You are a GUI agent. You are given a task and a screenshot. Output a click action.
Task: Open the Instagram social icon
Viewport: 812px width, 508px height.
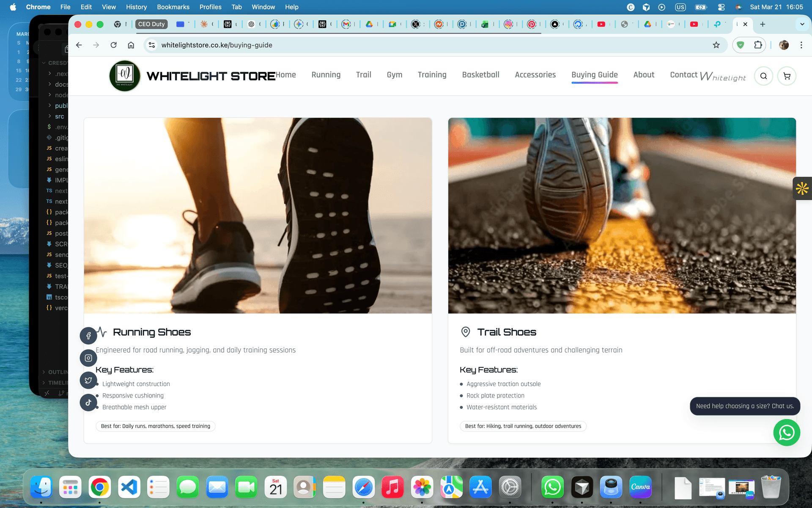(88, 358)
